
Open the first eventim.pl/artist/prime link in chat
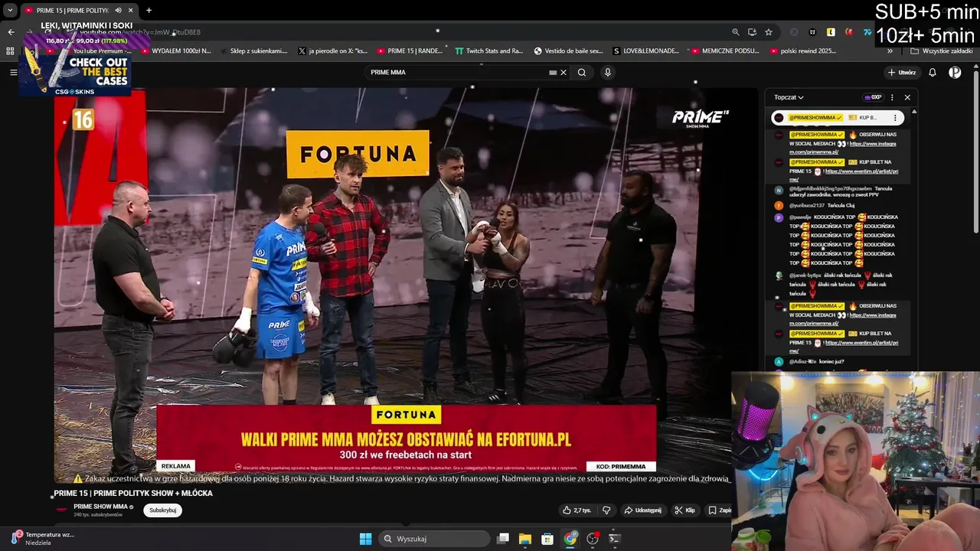(845, 175)
